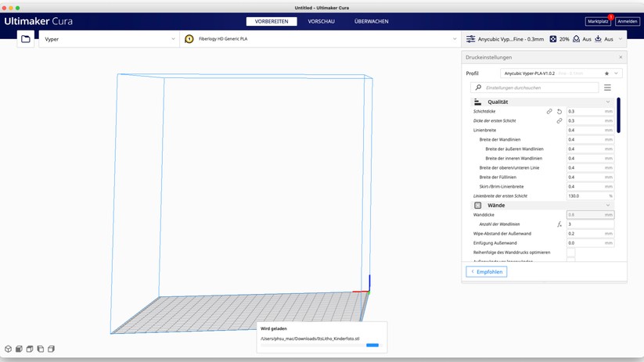Click formula icon next to Anzahl der Wandlinien
644x362 pixels.
click(559, 224)
